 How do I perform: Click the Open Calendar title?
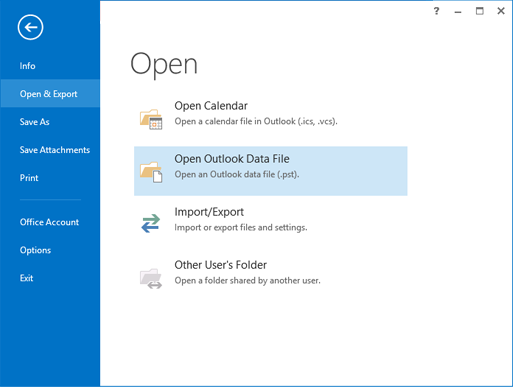pyautogui.click(x=211, y=106)
